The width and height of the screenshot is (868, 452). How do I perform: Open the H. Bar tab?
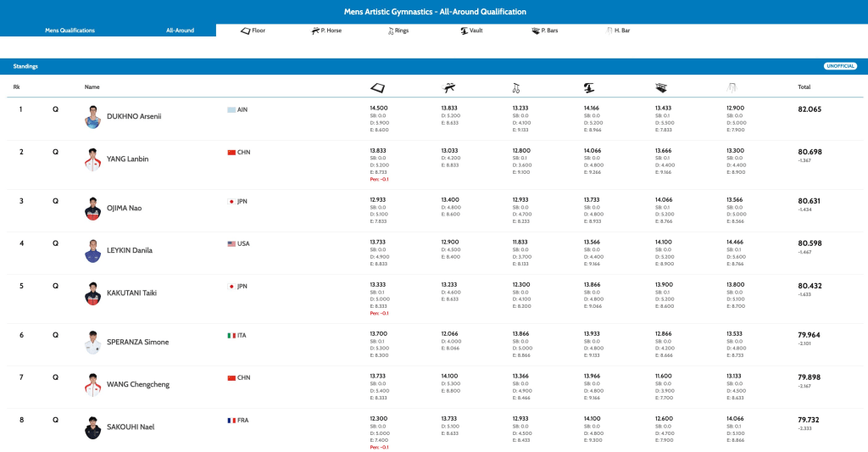(618, 31)
